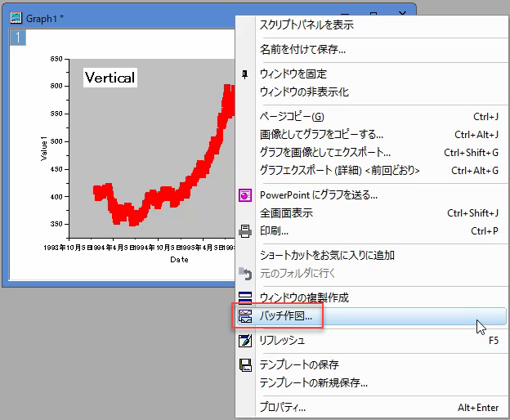Choose バッチ作図... menu item
Image resolution: width=510 pixels, height=420 pixels.
(371, 315)
